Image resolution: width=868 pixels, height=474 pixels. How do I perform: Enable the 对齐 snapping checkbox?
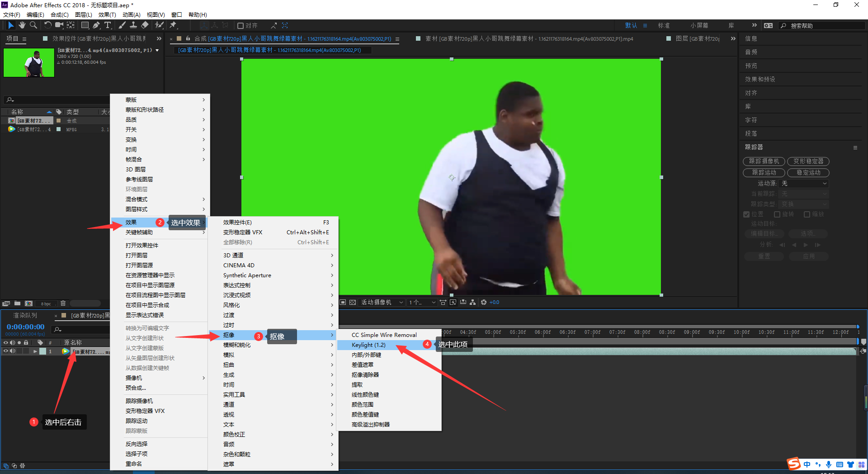click(x=241, y=26)
